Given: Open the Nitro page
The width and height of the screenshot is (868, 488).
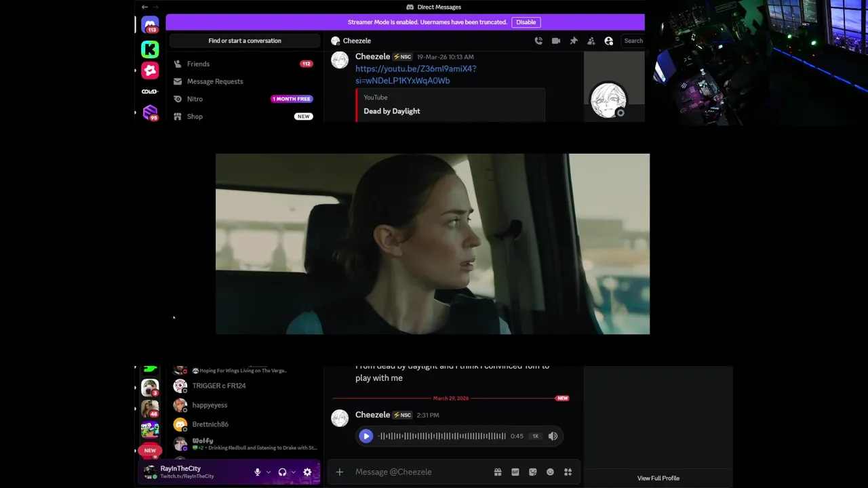Looking at the screenshot, I should tap(243, 99).
